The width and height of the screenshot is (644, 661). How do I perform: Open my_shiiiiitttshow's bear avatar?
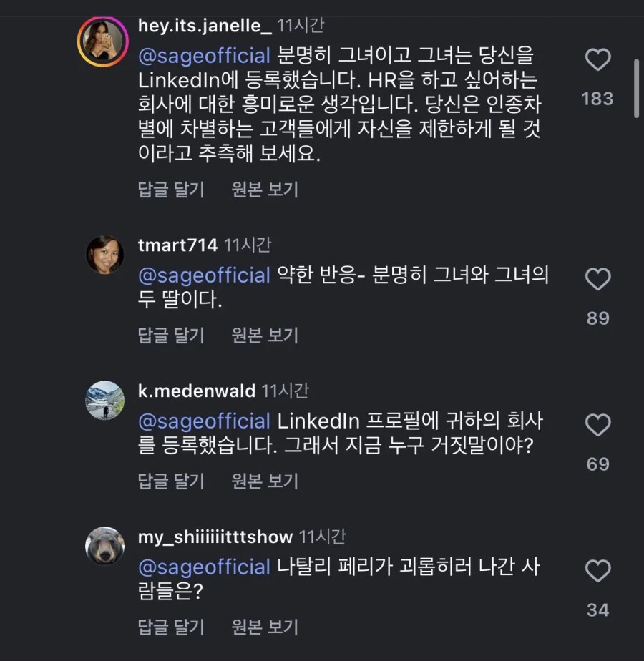[105, 546]
